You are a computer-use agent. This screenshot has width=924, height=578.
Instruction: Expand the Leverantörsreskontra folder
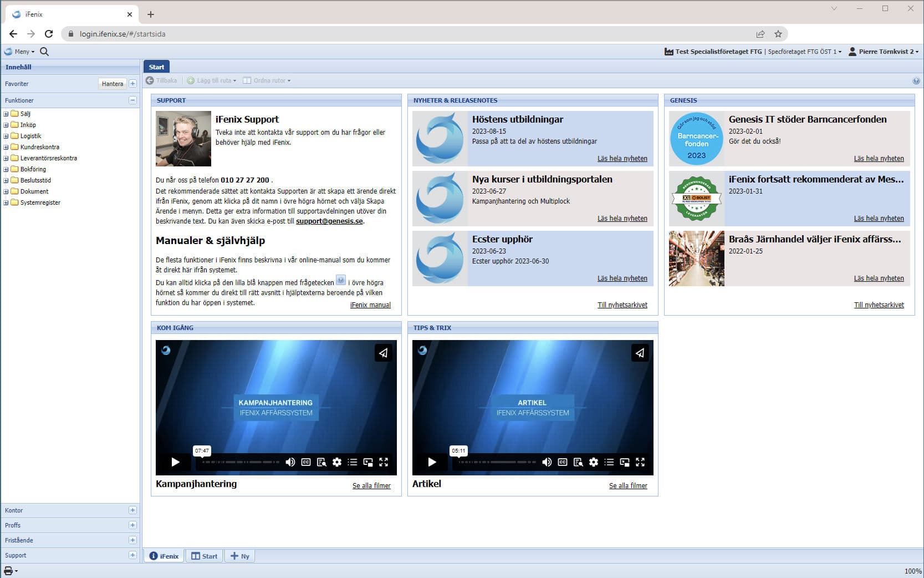pyautogui.click(x=6, y=158)
